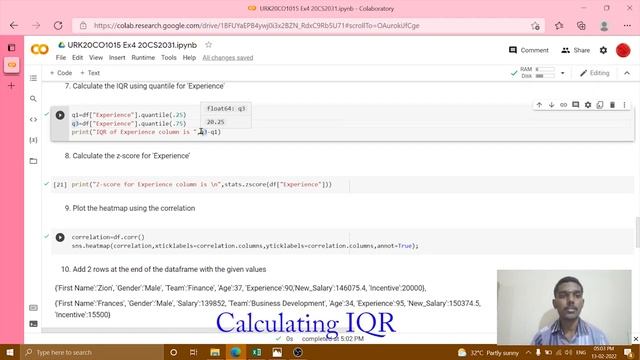Screen dimensions: 640x360
Task: Run the correlation heatmap code cell
Action: pos(60,237)
